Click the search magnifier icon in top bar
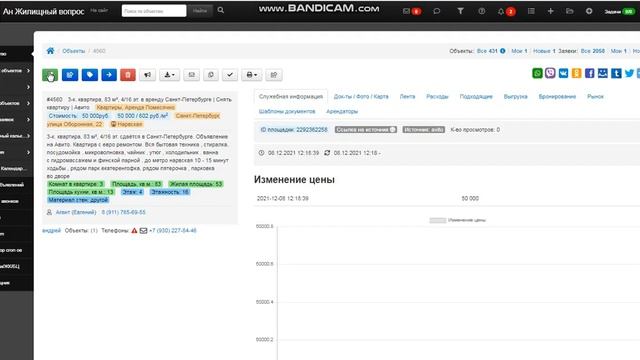The height and width of the screenshot is (360, 640). coord(221,11)
